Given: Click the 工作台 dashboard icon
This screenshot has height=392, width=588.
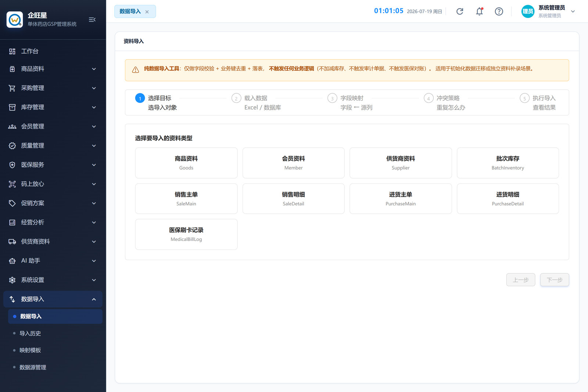Looking at the screenshot, I should (x=12, y=51).
